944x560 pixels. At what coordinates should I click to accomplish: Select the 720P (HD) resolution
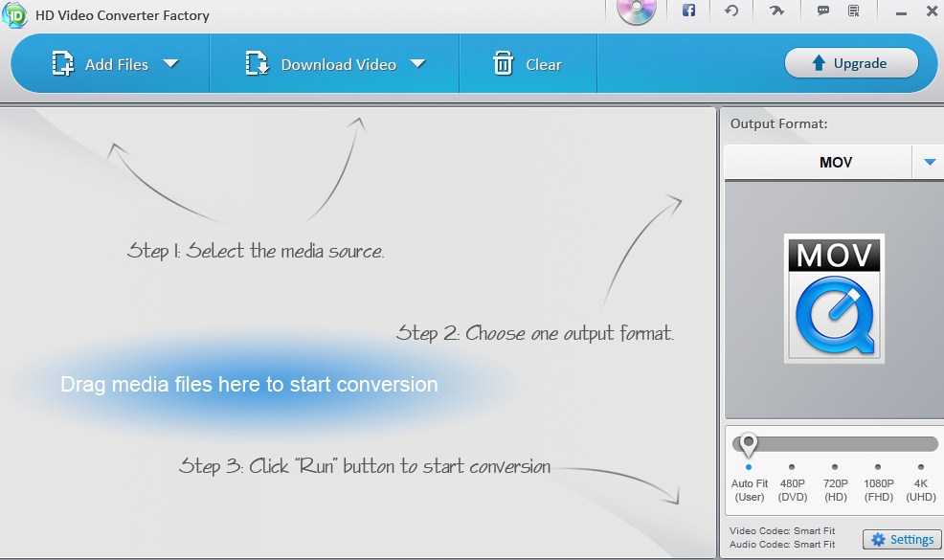[835, 489]
